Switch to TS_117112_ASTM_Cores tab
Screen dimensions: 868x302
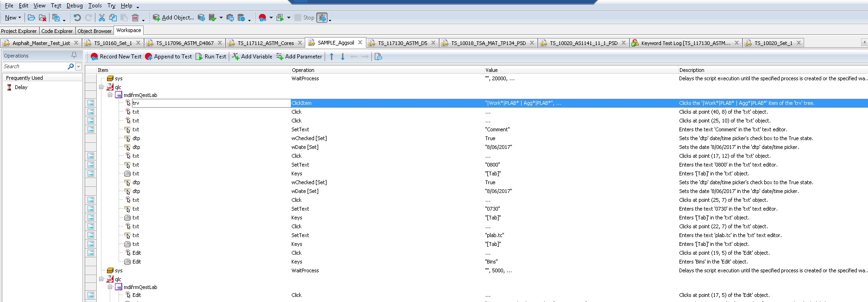(265, 43)
